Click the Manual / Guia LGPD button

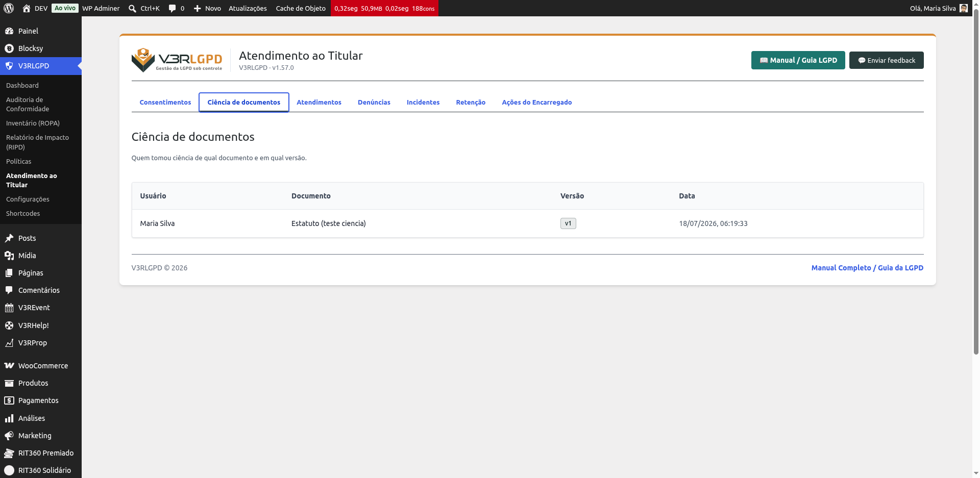point(798,60)
